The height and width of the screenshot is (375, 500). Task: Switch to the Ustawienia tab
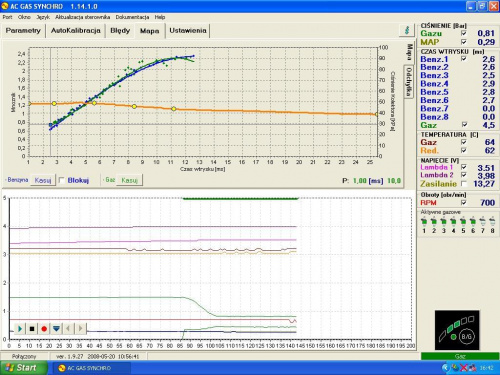188,31
